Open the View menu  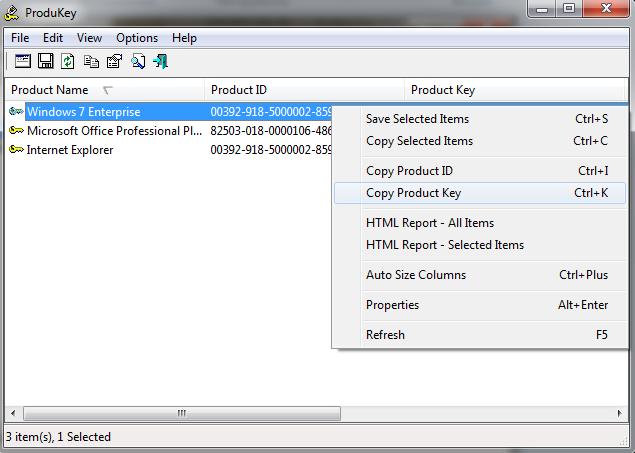pyautogui.click(x=89, y=38)
